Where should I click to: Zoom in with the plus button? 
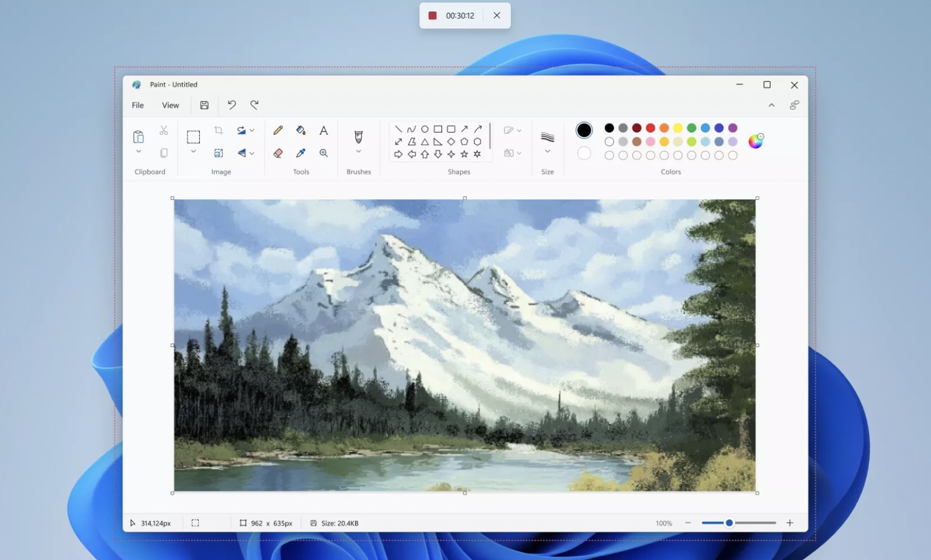[789, 523]
